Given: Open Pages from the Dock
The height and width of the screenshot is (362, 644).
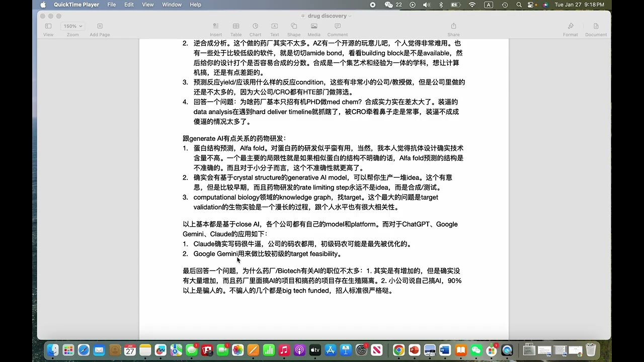Looking at the screenshot, I should click(x=253, y=350).
